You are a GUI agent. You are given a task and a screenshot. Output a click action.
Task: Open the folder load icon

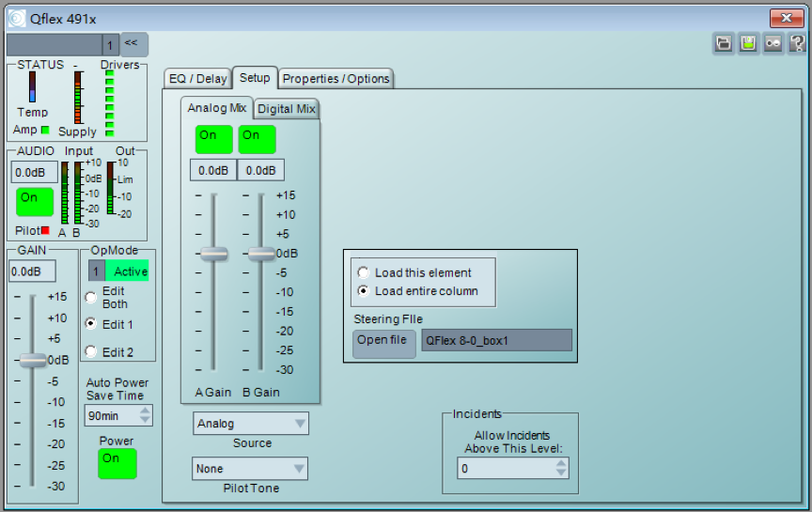(724, 43)
